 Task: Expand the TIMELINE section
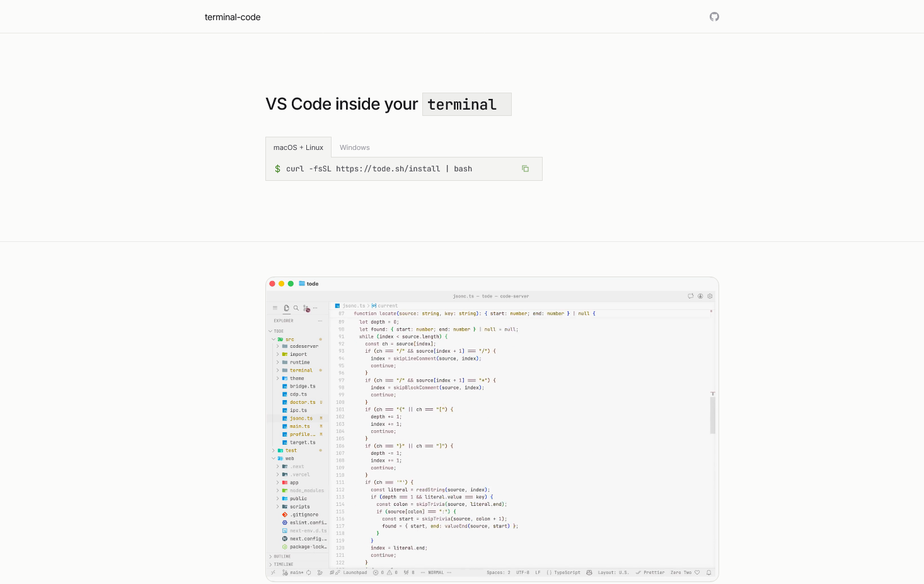pos(271,564)
